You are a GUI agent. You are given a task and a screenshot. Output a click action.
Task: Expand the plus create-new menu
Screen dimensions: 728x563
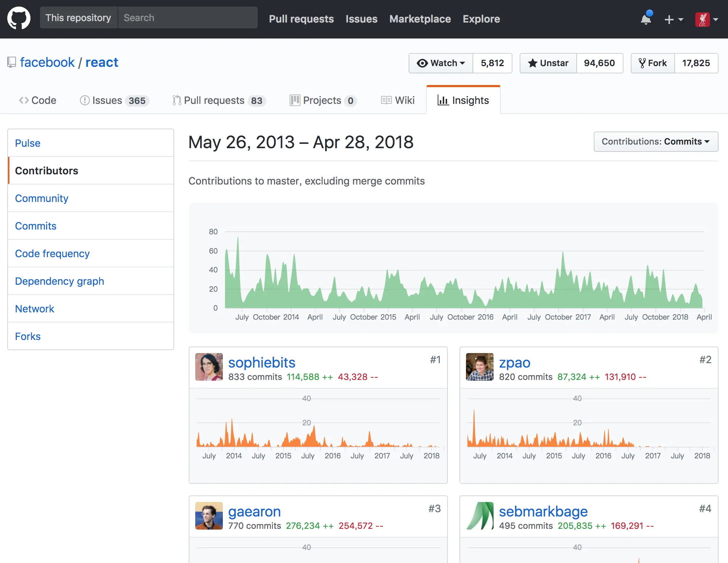674,19
